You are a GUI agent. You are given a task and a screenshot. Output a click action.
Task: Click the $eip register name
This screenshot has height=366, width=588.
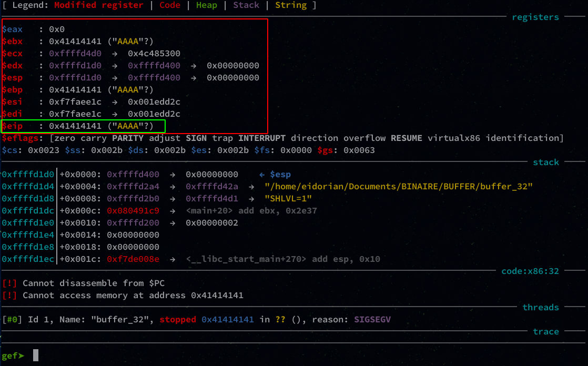pyautogui.click(x=13, y=126)
